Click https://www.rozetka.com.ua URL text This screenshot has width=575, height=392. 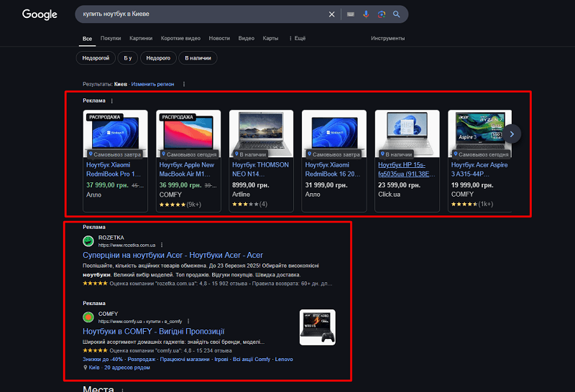pyautogui.click(x=127, y=245)
